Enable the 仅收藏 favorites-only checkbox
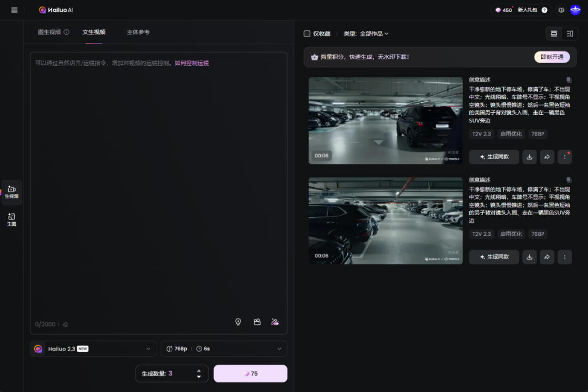This screenshot has width=588, height=392. click(x=307, y=34)
